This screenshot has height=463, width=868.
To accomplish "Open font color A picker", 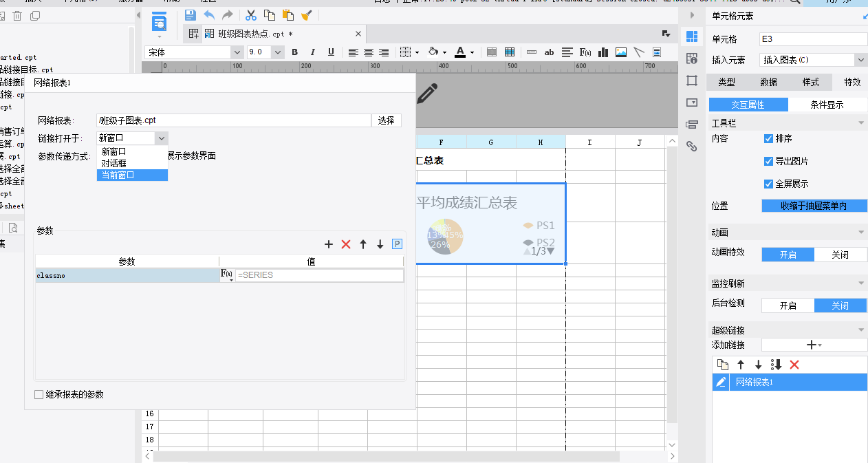I will pos(460,52).
